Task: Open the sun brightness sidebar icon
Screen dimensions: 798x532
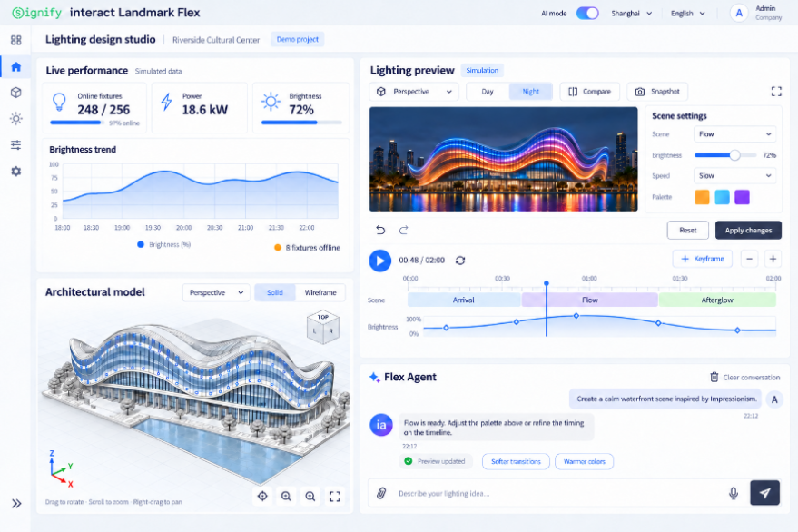Action: [15, 119]
